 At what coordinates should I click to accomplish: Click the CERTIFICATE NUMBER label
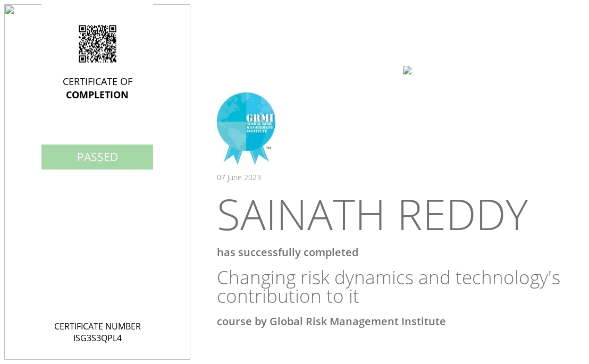click(x=97, y=326)
